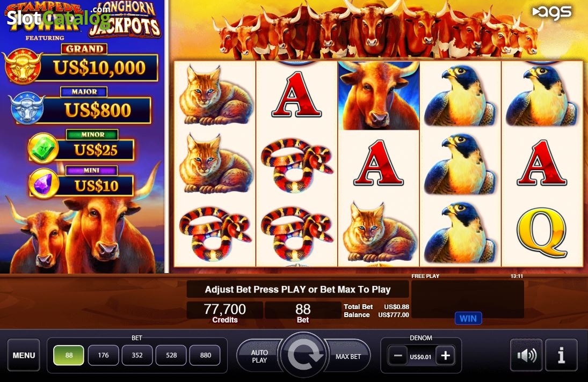Viewport: 588px width, 382px height.
Task: Click the blue WIN label
Action: (468, 318)
